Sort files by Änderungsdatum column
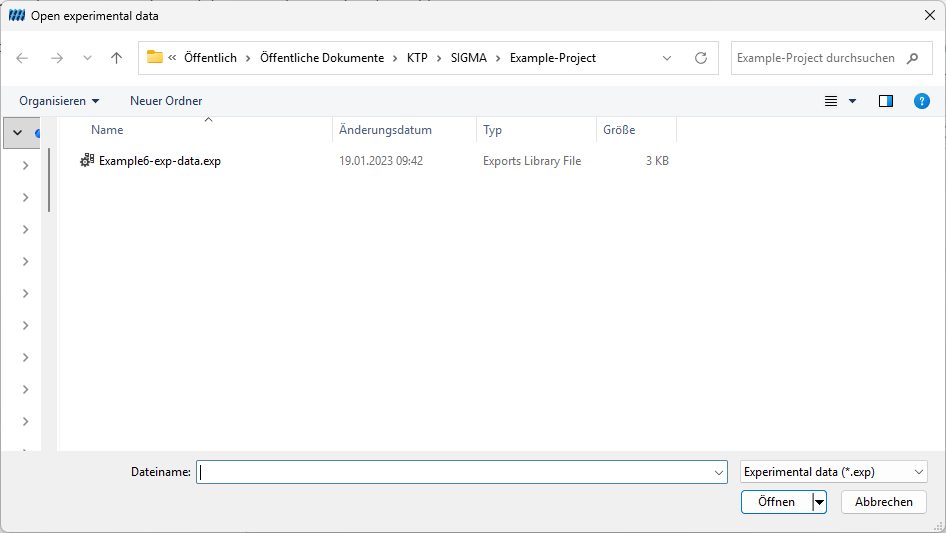Viewport: 946px width, 533px height. point(385,130)
